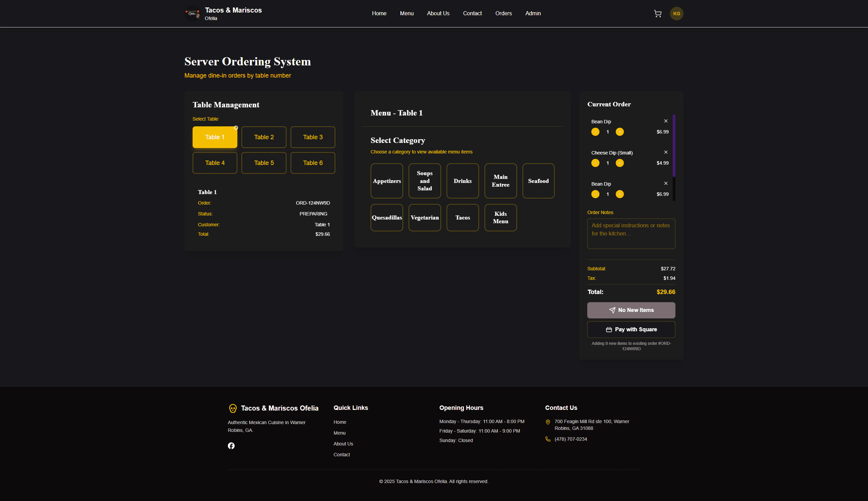Open the Kids Menu category
The width and height of the screenshot is (868, 501).
coord(500,217)
